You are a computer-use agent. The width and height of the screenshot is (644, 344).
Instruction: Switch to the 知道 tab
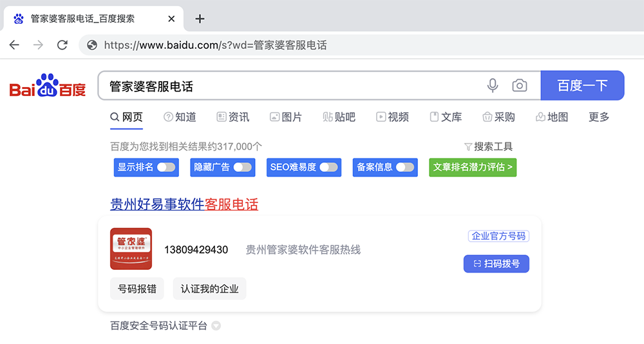(x=180, y=117)
